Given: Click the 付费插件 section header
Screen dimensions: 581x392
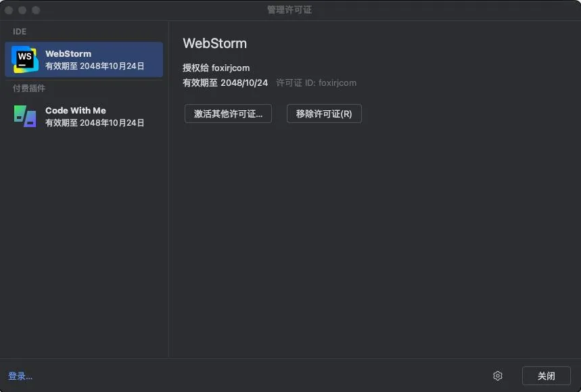Looking at the screenshot, I should (x=29, y=89).
